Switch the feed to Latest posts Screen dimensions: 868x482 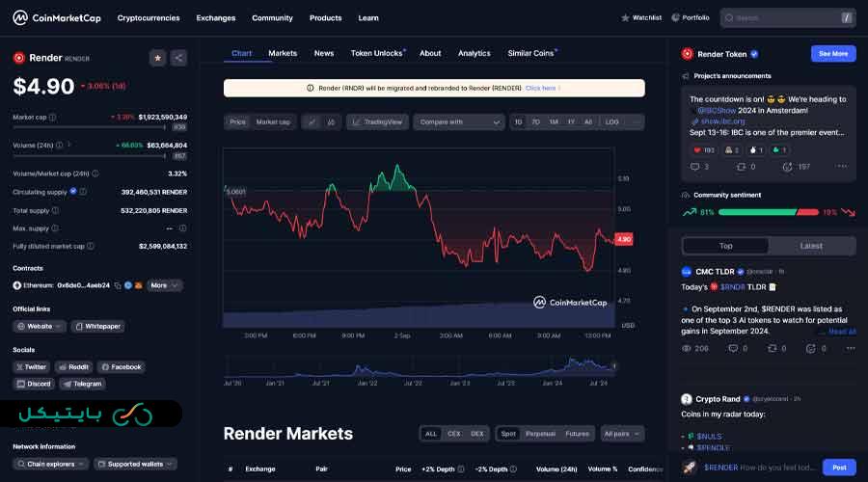pos(811,246)
